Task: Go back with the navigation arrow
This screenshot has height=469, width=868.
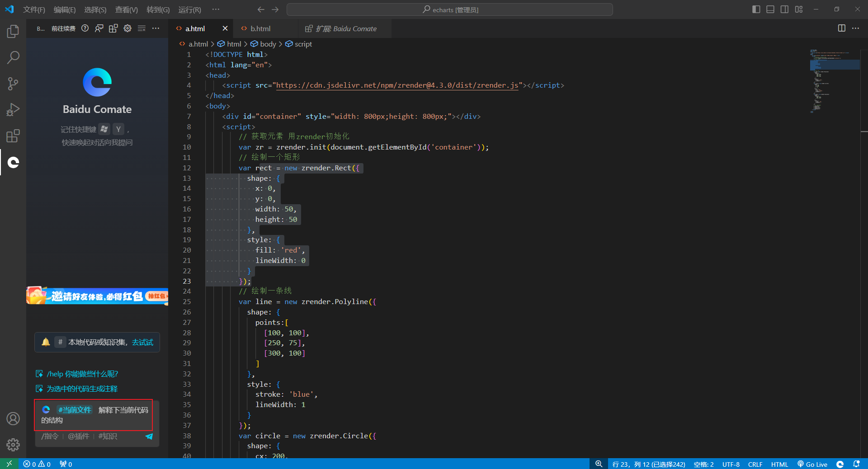Action: coord(261,9)
